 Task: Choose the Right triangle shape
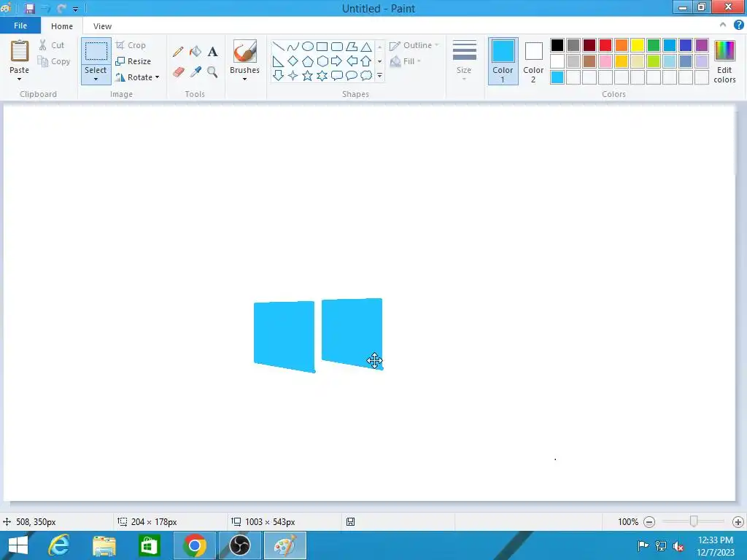(x=278, y=61)
